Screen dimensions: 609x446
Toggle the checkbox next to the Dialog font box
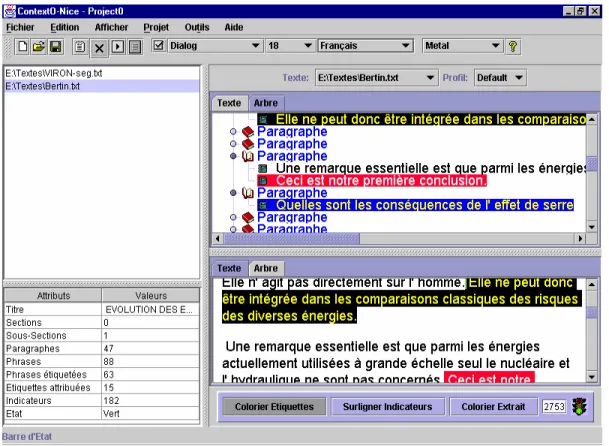[158, 45]
